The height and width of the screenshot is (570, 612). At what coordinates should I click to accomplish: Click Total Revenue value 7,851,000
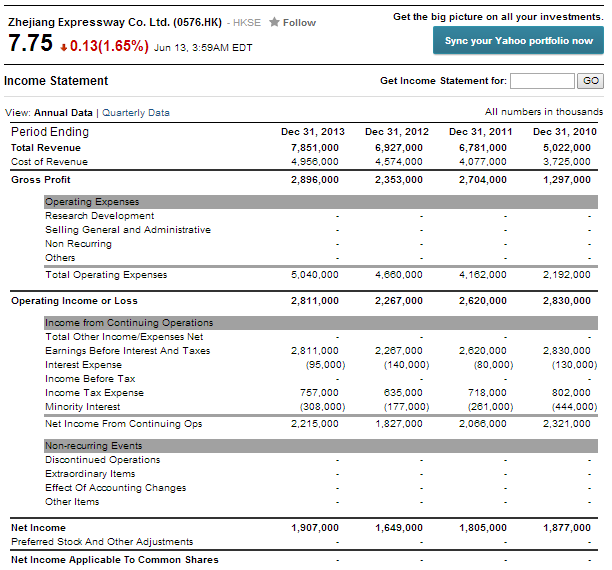(x=315, y=148)
